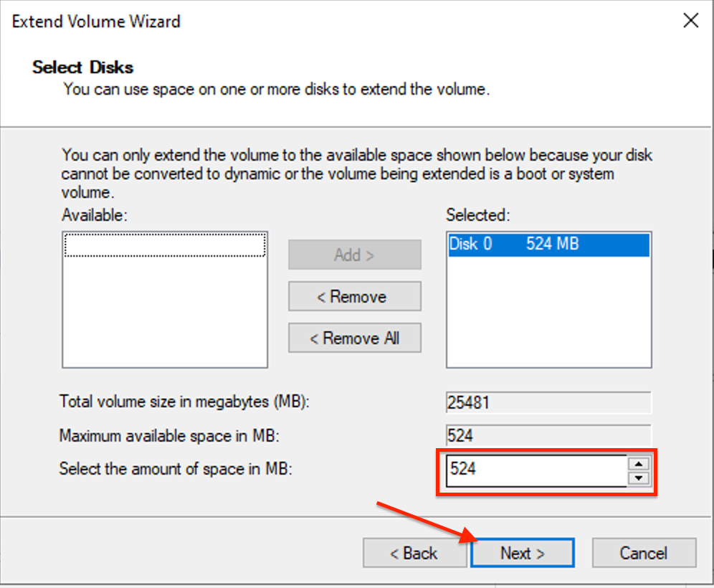
Task: Select Disk 0 524 MB entry
Action: coord(548,245)
